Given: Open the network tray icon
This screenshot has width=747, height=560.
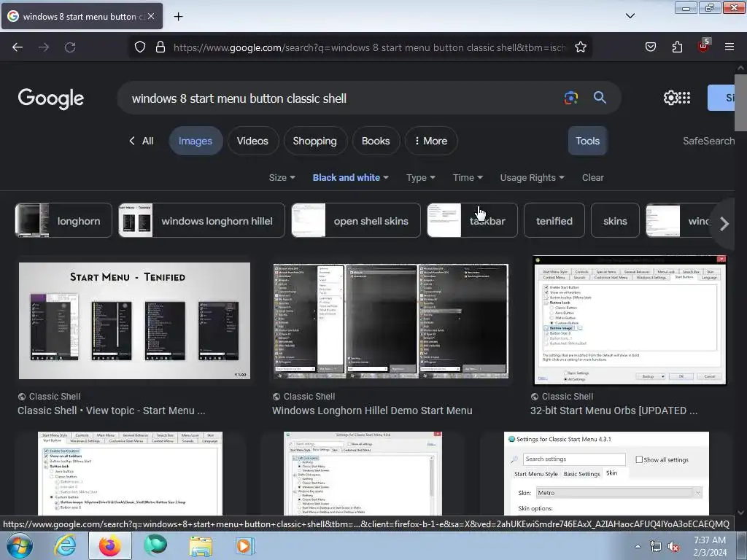Looking at the screenshot, I should point(656,547).
